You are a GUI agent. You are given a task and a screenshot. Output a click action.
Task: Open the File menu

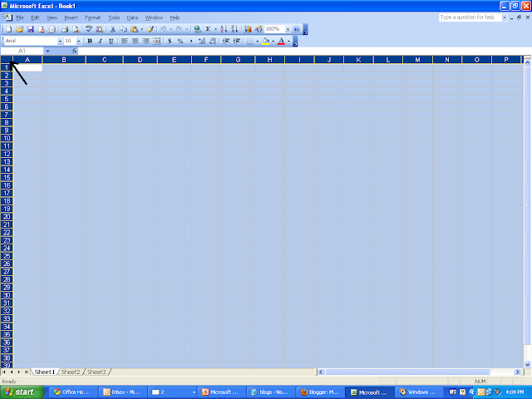click(x=20, y=17)
